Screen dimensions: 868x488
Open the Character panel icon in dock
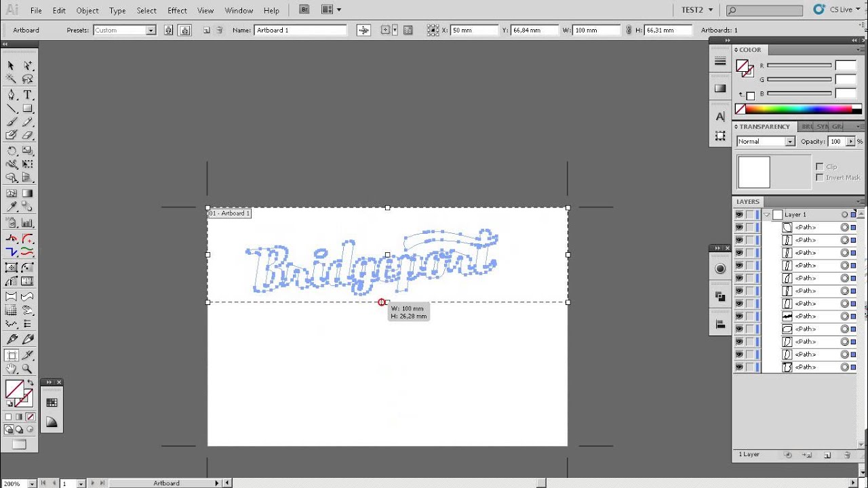click(720, 117)
